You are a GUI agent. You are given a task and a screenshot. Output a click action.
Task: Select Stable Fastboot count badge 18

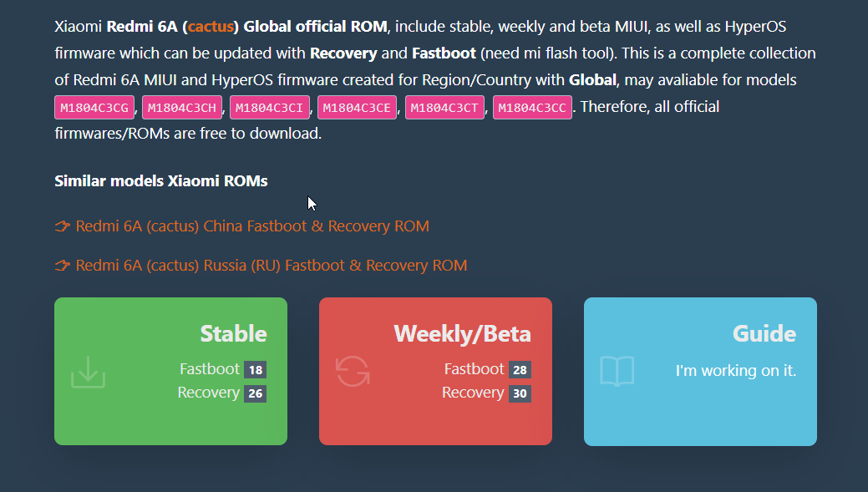(x=255, y=370)
